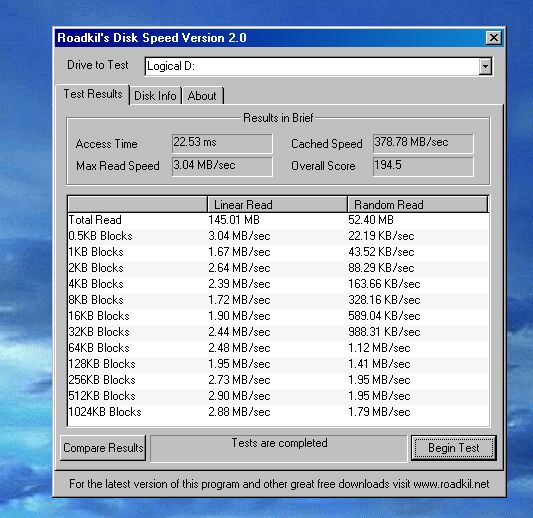Select the 128KB Blocks row
The height and width of the screenshot is (518, 533).
pyautogui.click(x=278, y=364)
